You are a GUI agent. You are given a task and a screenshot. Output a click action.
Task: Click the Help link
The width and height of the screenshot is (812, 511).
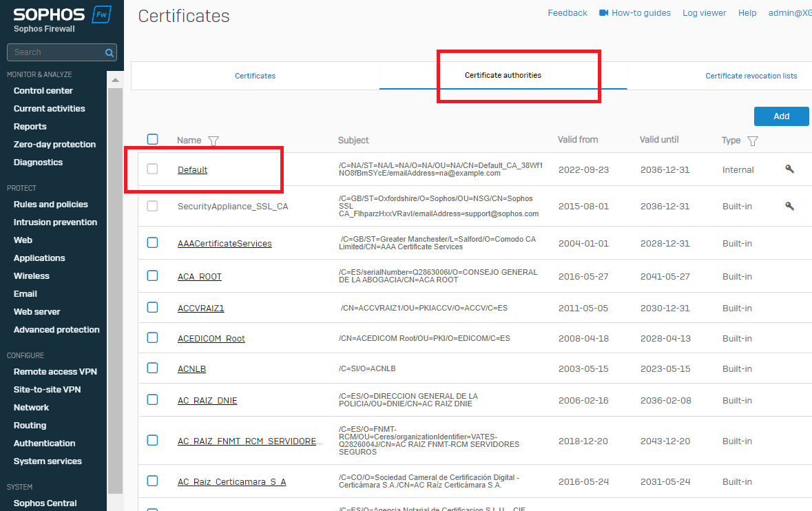click(747, 13)
